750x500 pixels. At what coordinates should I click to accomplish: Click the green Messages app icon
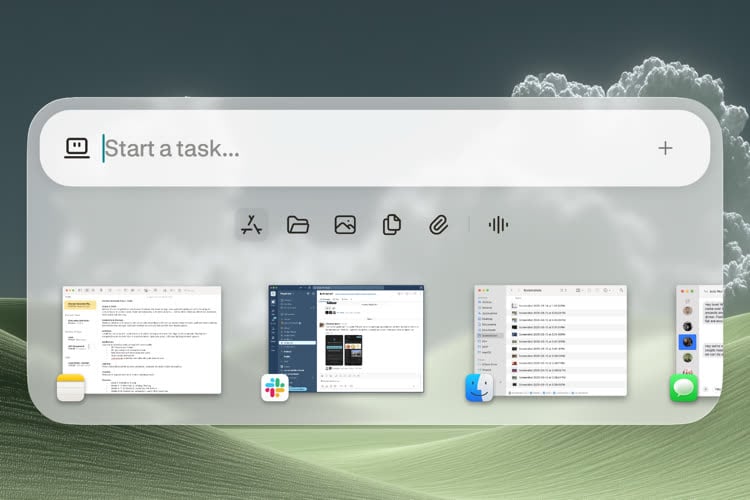point(683,388)
